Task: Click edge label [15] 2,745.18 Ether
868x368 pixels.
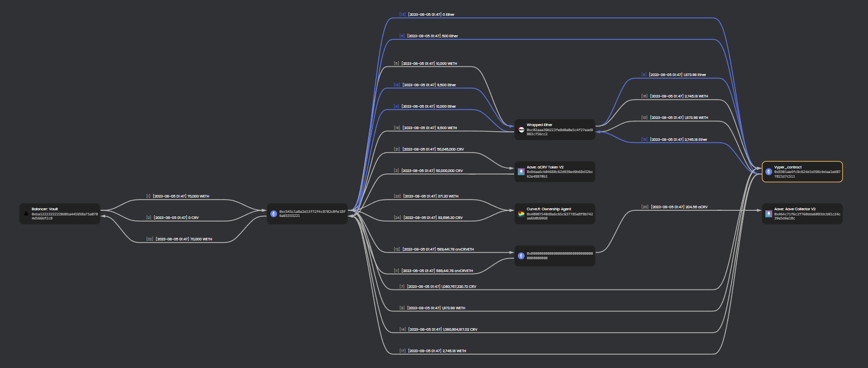Action: click(674, 140)
